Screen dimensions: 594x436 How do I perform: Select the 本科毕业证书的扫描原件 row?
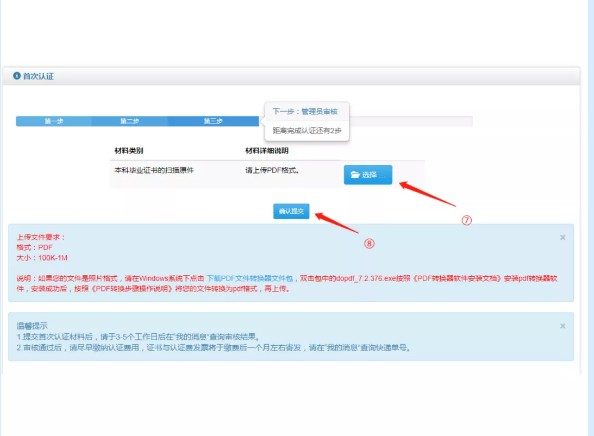[x=267, y=174]
